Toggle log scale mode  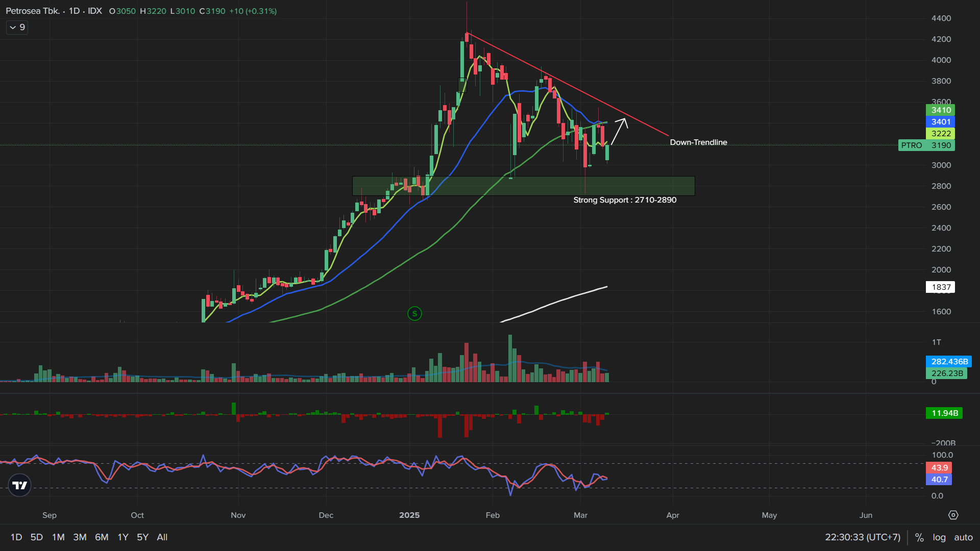pyautogui.click(x=939, y=537)
